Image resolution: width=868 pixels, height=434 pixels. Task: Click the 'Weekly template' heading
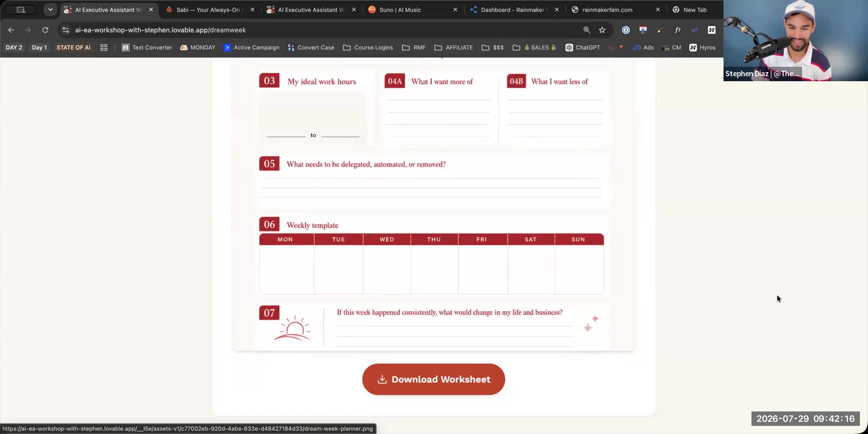coord(312,225)
